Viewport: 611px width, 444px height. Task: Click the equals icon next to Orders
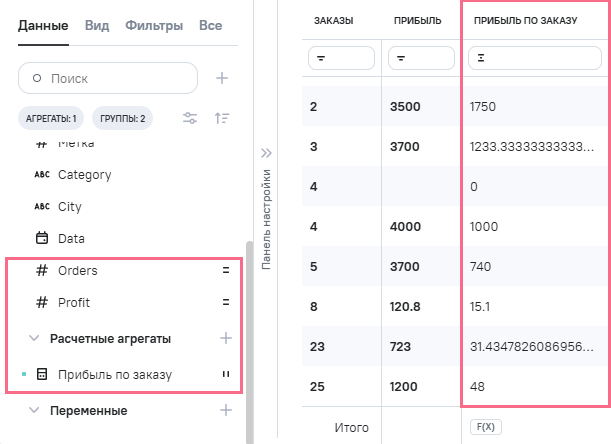pyautogui.click(x=226, y=270)
